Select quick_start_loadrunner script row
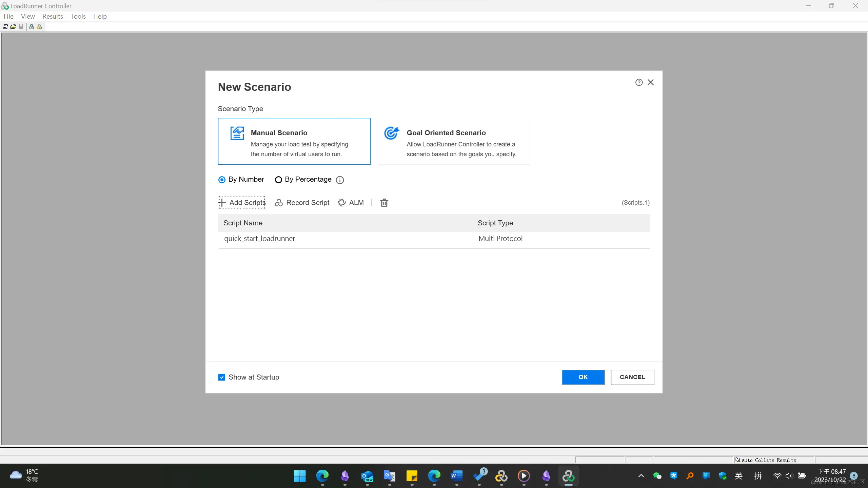868x488 pixels. pos(434,240)
